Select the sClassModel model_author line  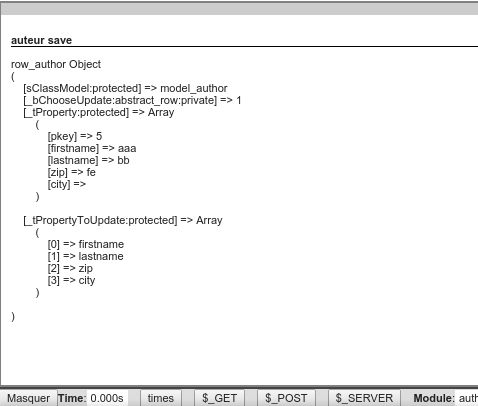point(125,88)
